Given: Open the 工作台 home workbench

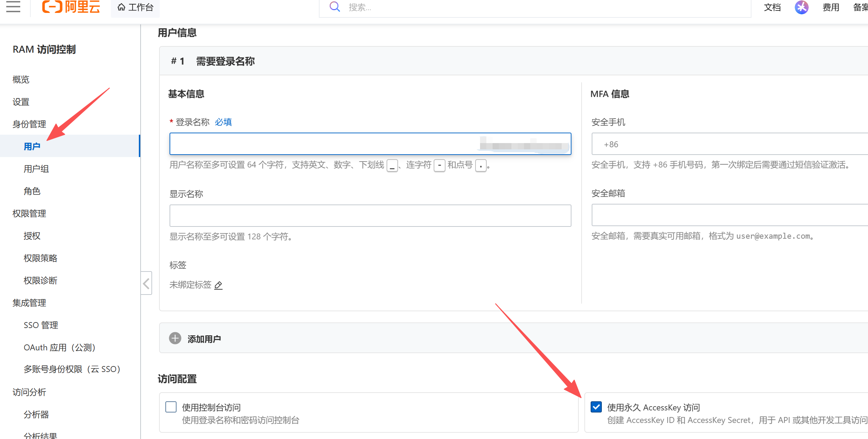Looking at the screenshot, I should (x=135, y=7).
